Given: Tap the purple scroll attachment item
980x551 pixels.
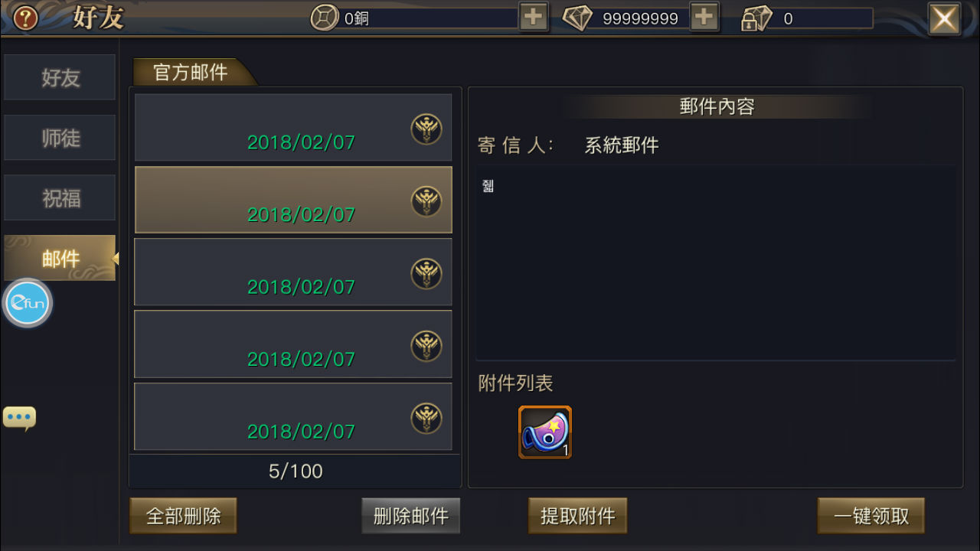Looking at the screenshot, I should tap(545, 432).
